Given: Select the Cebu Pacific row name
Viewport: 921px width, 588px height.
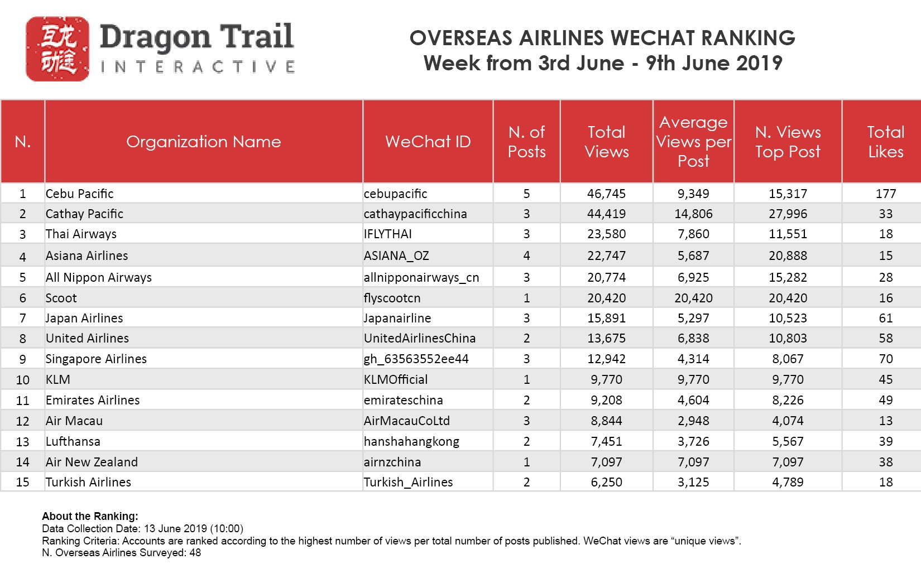Looking at the screenshot, I should click(x=80, y=194).
